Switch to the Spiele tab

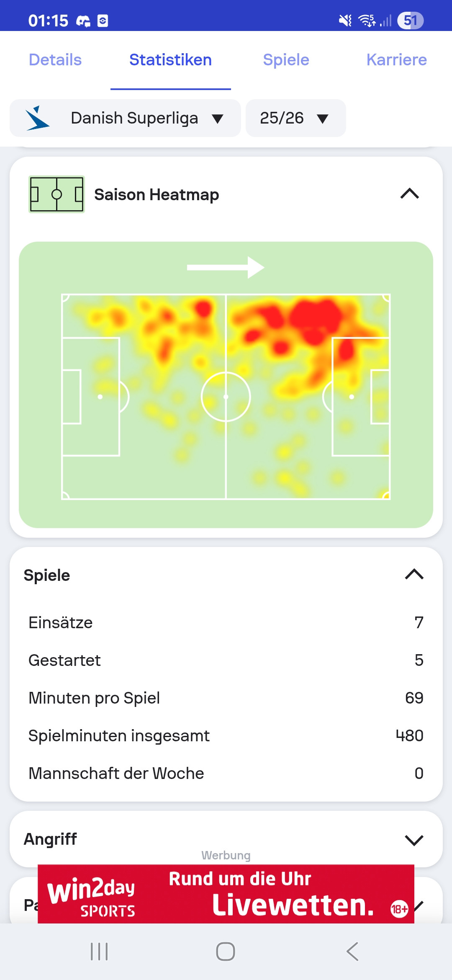click(x=286, y=60)
